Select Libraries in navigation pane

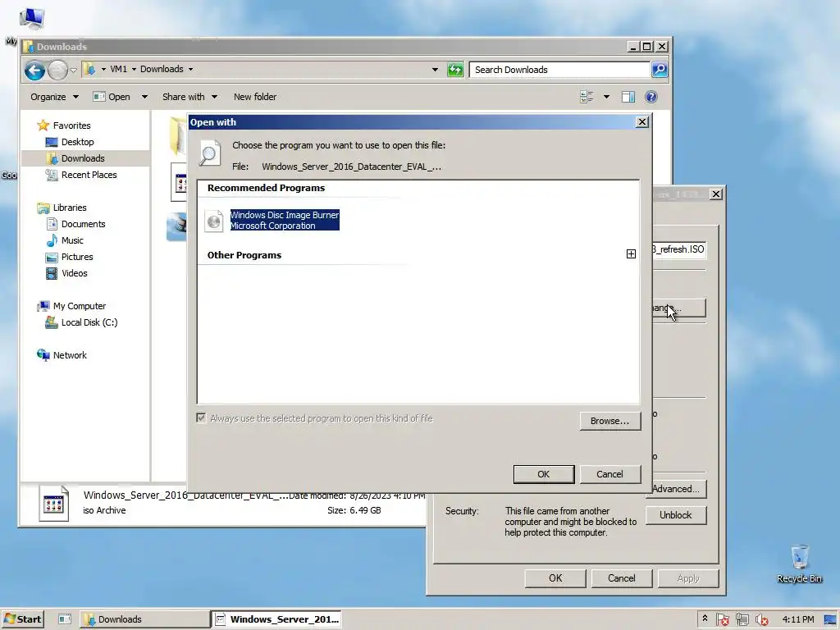click(69, 208)
